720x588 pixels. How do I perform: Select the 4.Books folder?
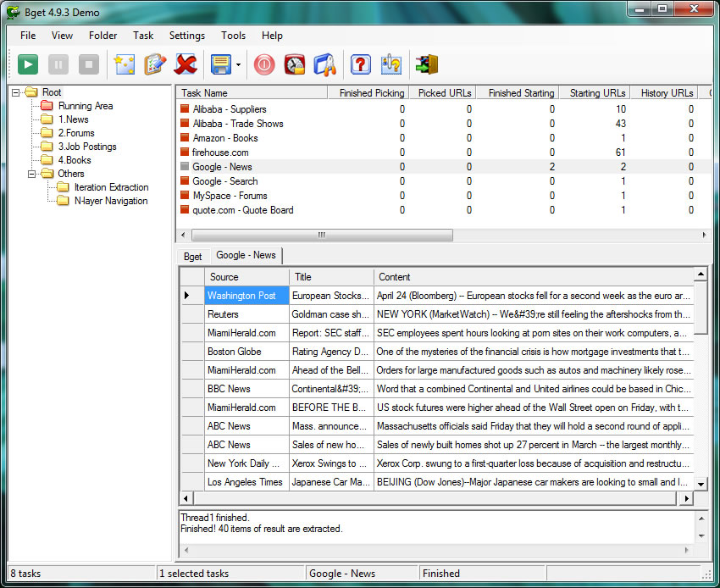(x=75, y=160)
